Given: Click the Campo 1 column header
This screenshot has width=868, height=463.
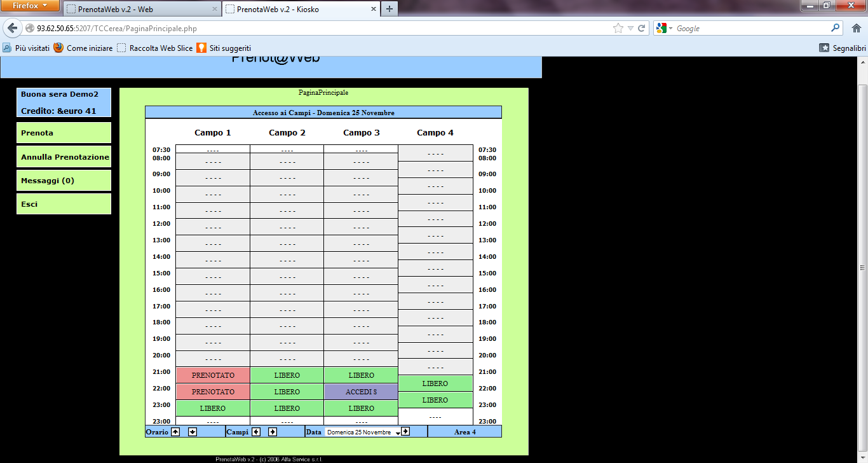Looking at the screenshot, I should (x=213, y=133).
